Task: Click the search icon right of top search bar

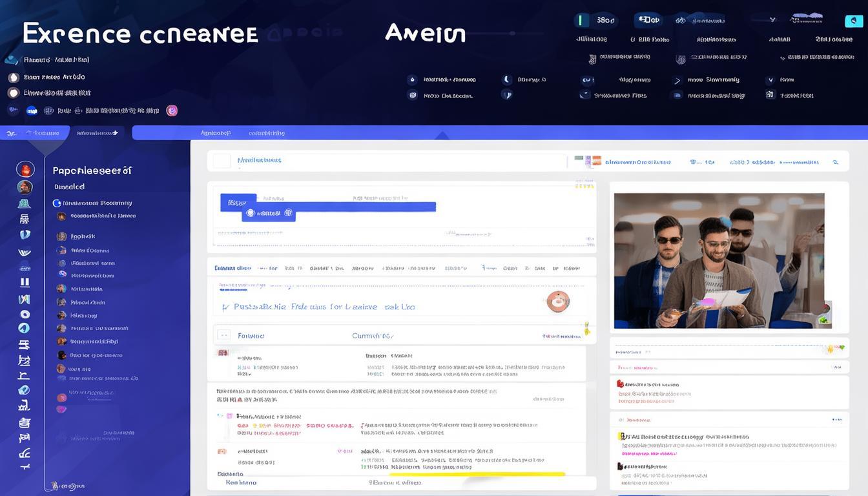Action: (836, 162)
